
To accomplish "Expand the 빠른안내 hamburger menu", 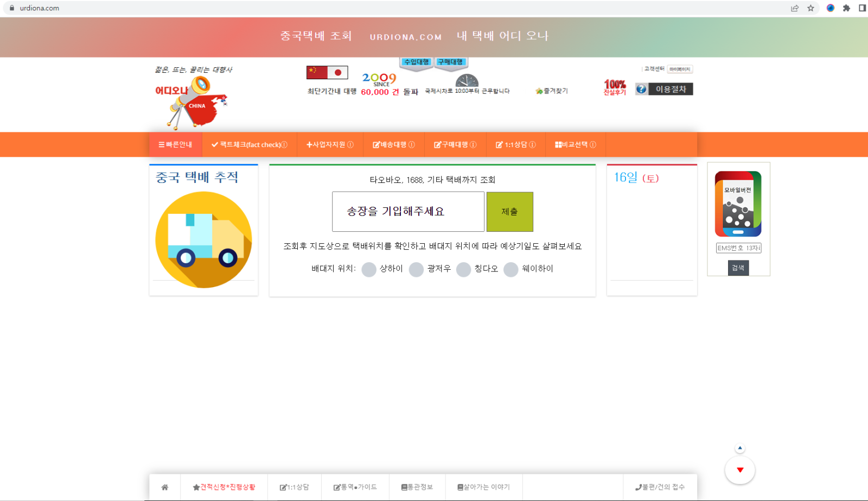I will click(175, 145).
